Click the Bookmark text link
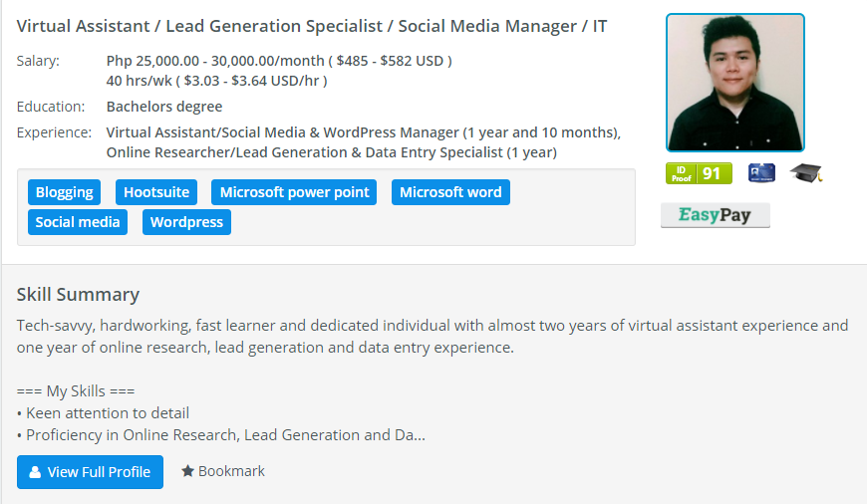 [231, 471]
